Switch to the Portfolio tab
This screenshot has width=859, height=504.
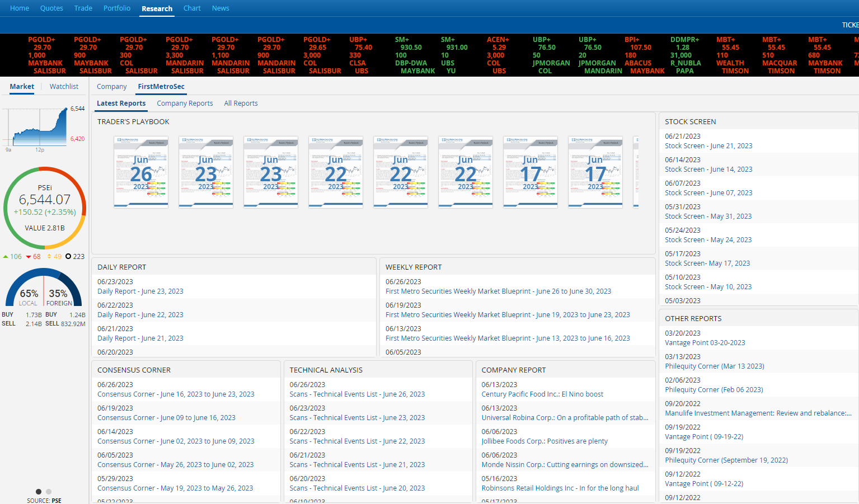point(117,8)
